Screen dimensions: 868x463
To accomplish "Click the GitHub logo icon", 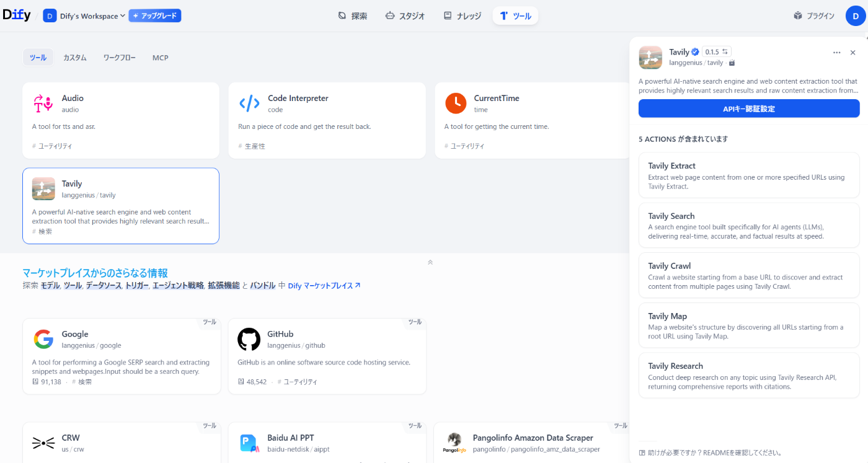I will tap(249, 339).
